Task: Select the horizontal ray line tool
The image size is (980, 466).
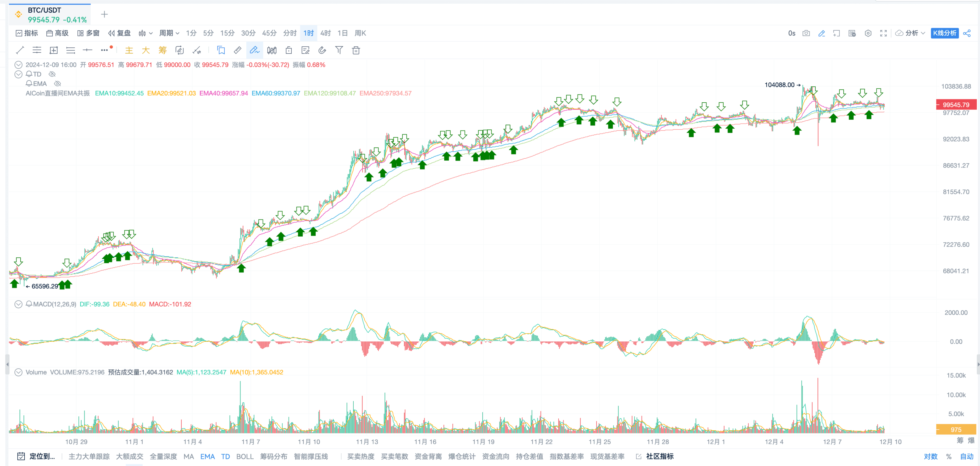Action: coord(88,50)
